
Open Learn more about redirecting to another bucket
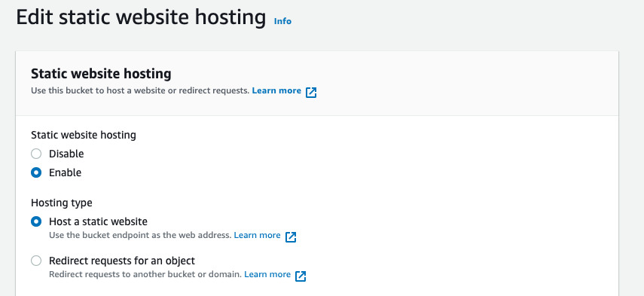(x=267, y=274)
